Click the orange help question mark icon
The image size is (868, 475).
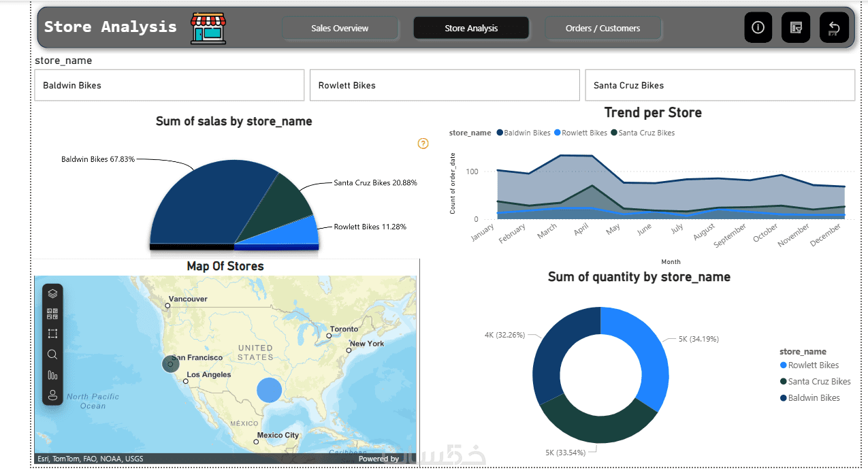click(x=423, y=144)
